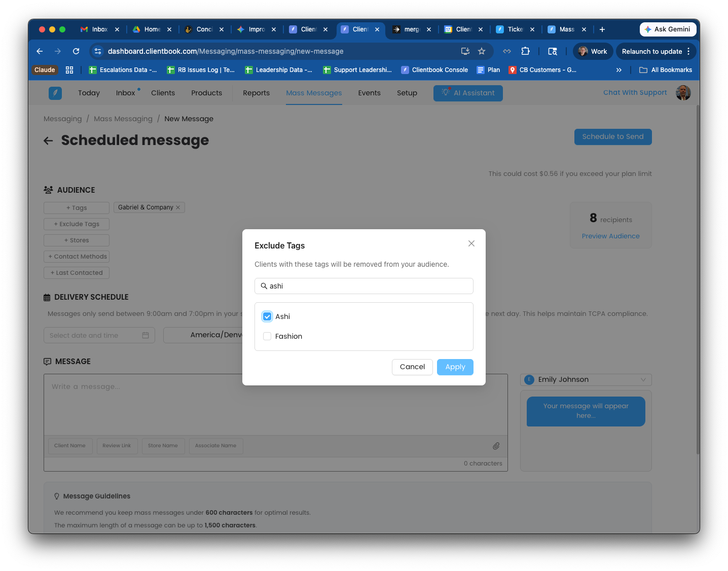This screenshot has width=728, height=571.
Task: Open the Claude bookmark
Action: (45, 70)
